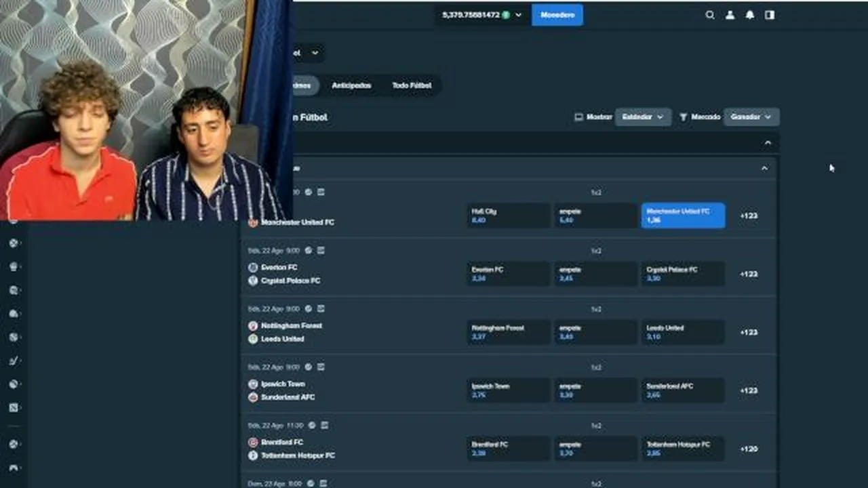Open the notifications bell icon

click(x=749, y=15)
